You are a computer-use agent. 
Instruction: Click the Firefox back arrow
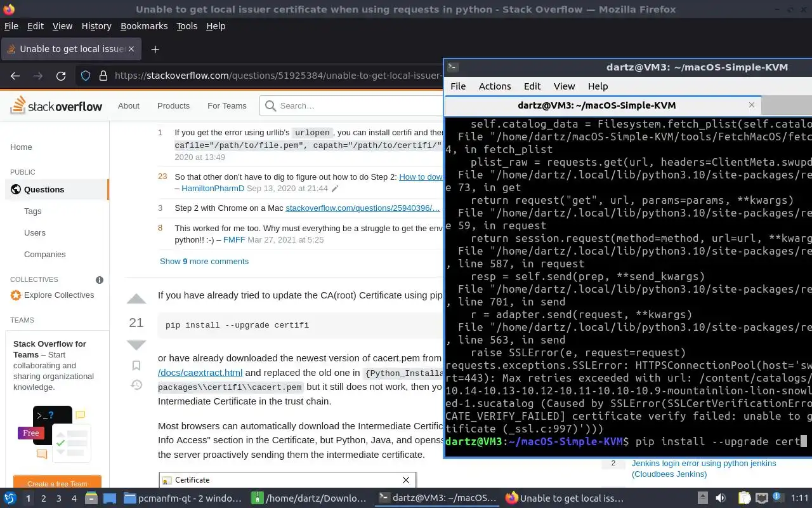coord(15,76)
